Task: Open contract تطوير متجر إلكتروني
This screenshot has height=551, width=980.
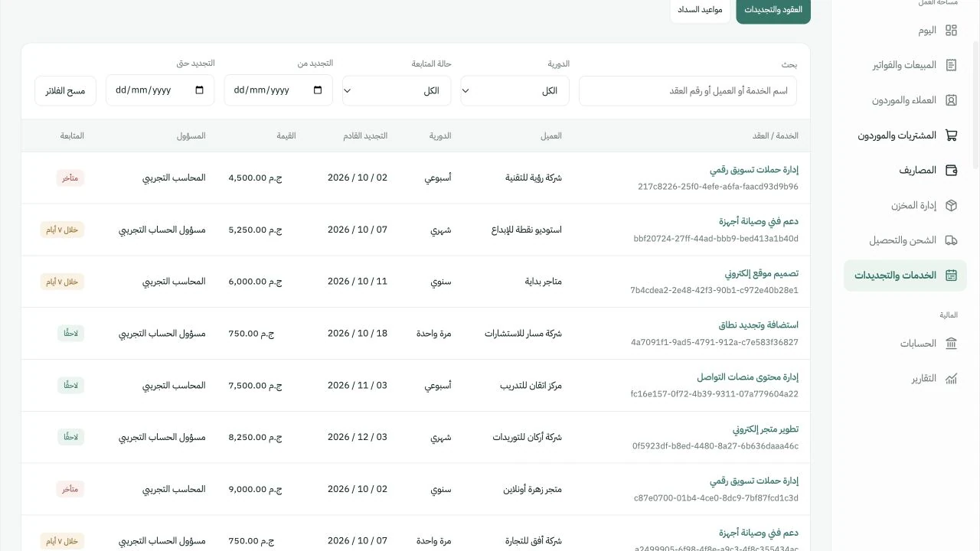Action: click(x=766, y=429)
